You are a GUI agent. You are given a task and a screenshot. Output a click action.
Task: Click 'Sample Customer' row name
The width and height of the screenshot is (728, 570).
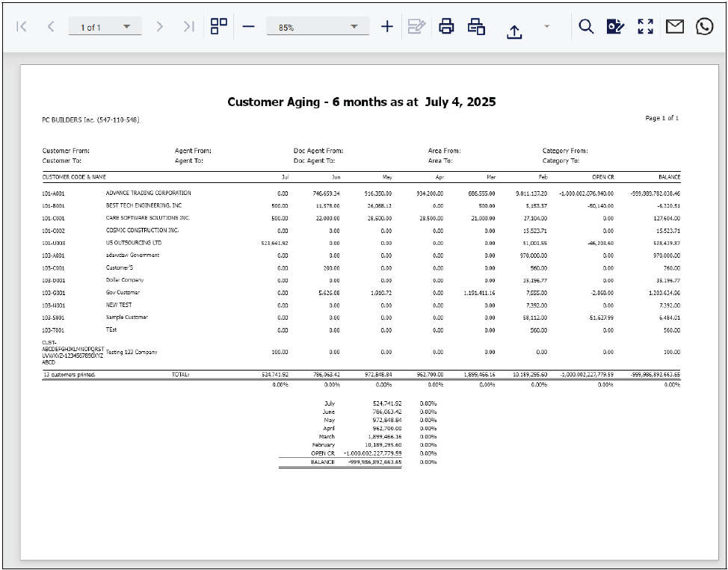click(x=127, y=317)
